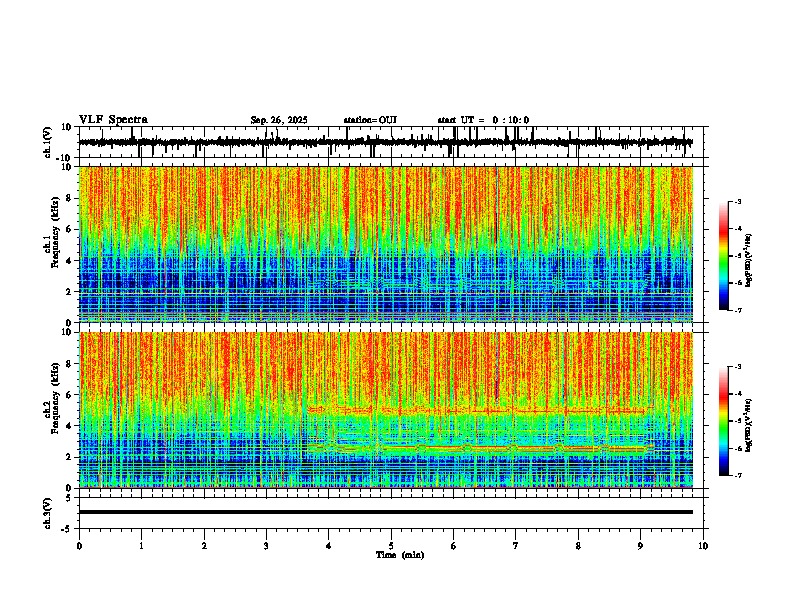The image size is (792, 612).
Task: Click the time axis tick label "6"
Action: click(454, 546)
